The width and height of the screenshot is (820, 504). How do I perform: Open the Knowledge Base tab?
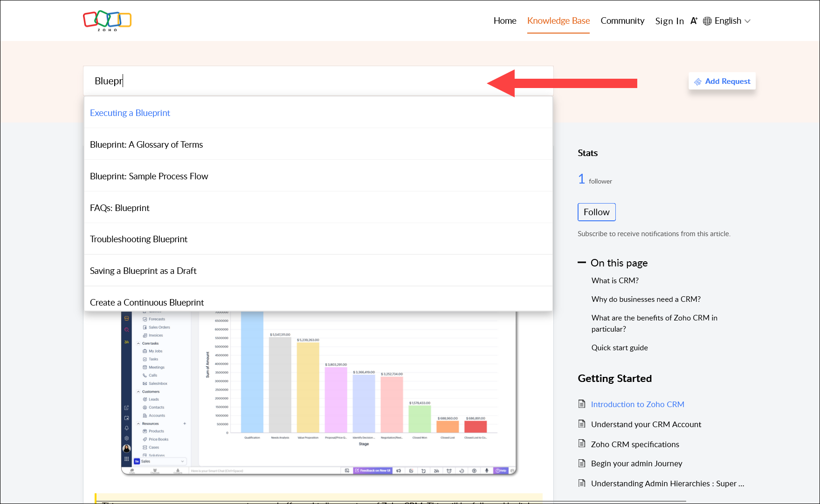coord(558,21)
